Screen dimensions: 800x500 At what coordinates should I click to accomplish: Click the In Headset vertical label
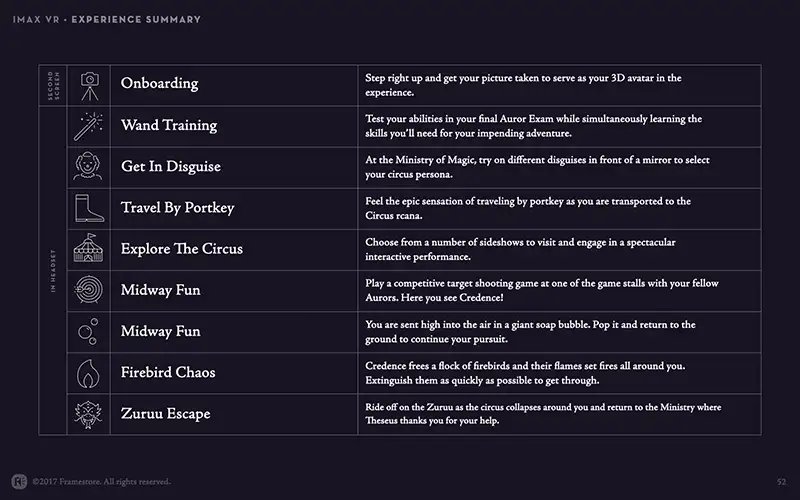coord(53,271)
